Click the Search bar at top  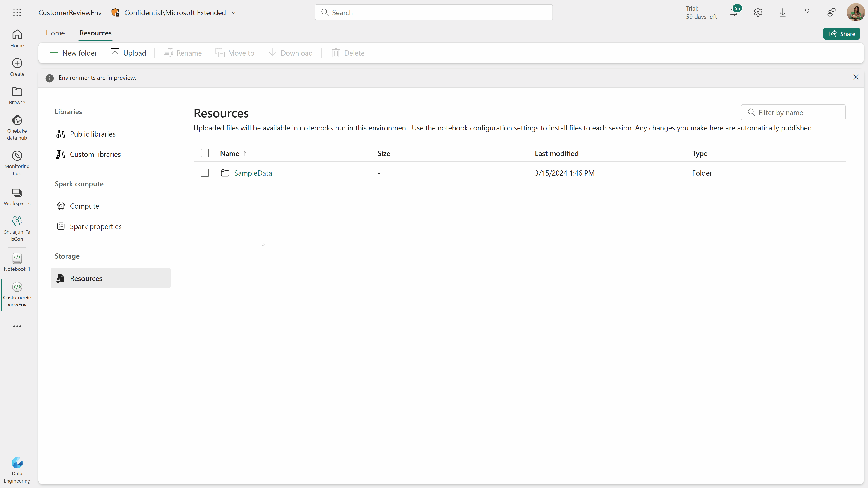[x=434, y=12]
